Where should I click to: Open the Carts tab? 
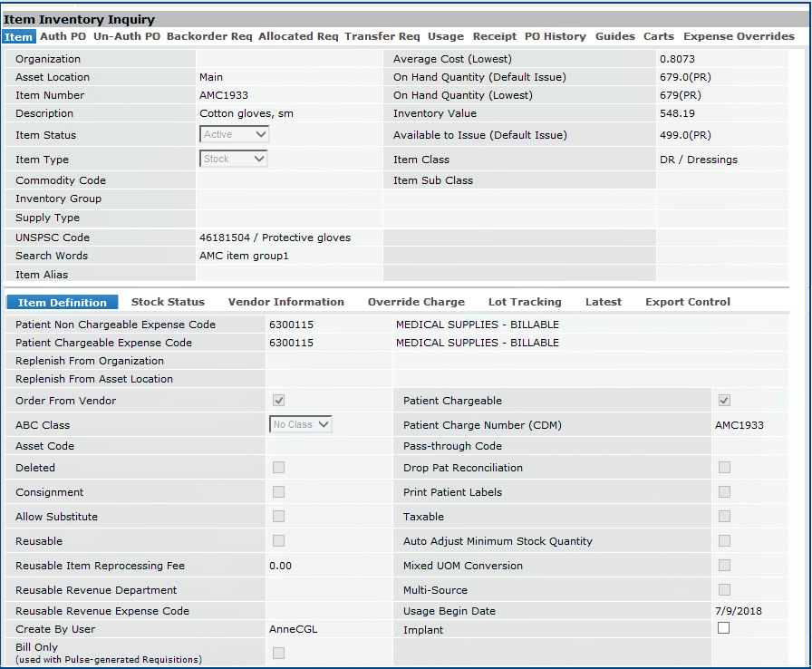[x=659, y=36]
